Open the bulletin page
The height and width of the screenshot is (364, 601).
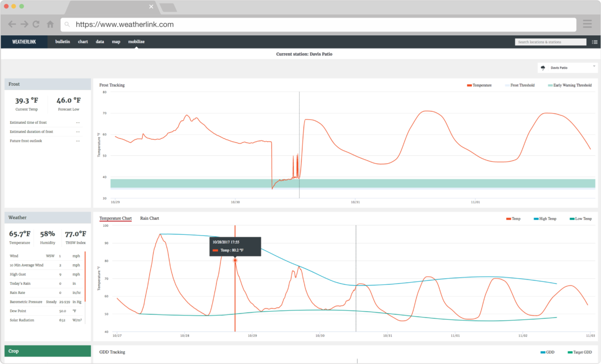coord(62,42)
